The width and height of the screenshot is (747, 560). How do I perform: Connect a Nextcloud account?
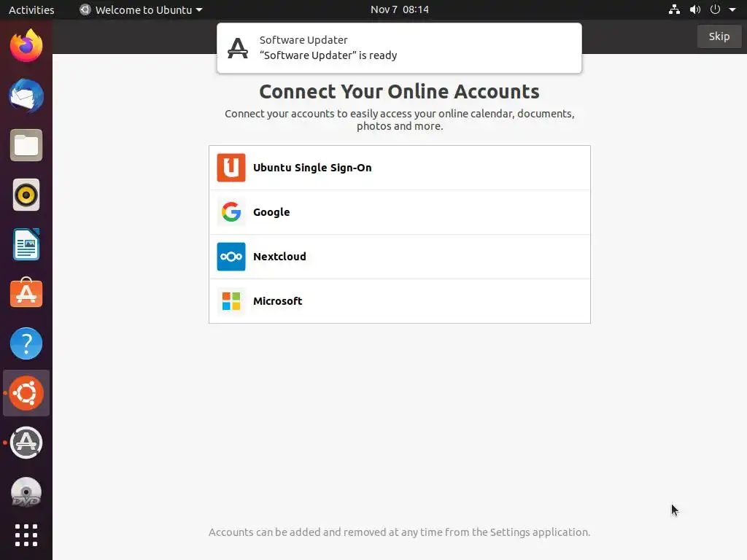399,257
